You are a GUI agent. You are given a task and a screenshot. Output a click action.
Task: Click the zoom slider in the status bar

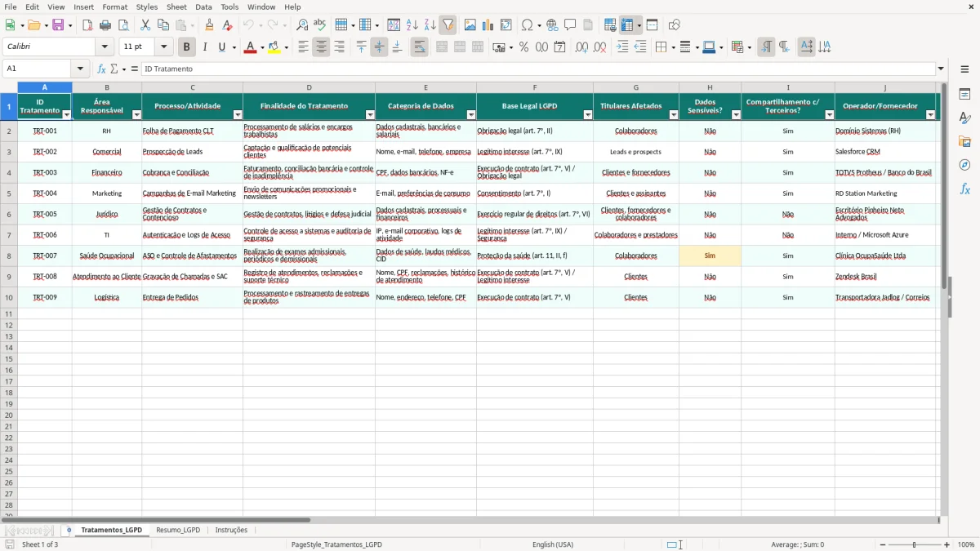(x=914, y=544)
